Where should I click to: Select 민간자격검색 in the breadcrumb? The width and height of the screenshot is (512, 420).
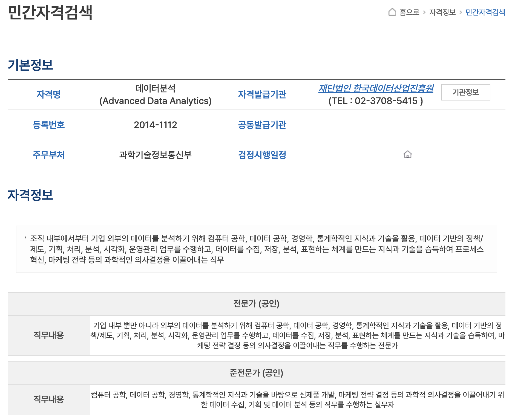pos(485,12)
